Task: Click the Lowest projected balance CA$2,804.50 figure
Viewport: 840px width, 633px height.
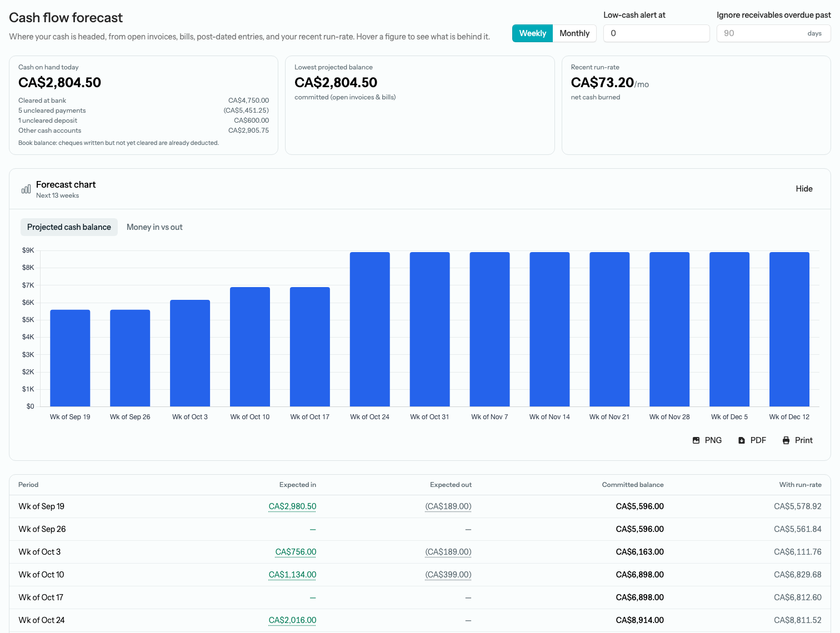Action: 336,83
